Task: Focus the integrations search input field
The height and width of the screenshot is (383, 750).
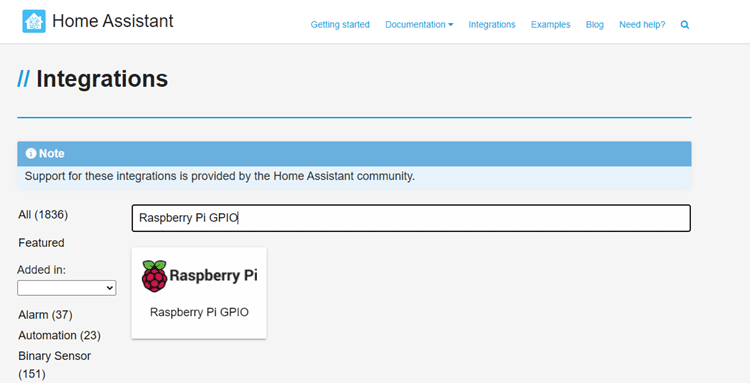Action: (x=411, y=218)
